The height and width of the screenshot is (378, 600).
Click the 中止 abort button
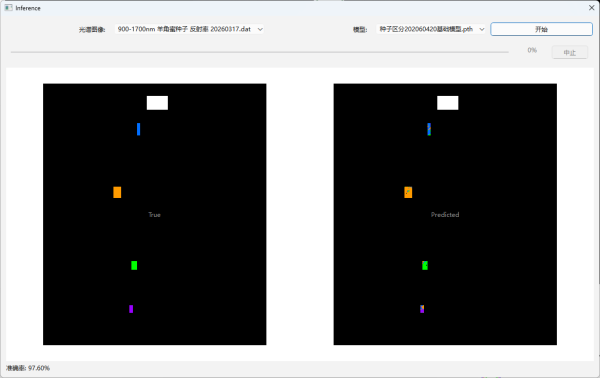click(570, 52)
